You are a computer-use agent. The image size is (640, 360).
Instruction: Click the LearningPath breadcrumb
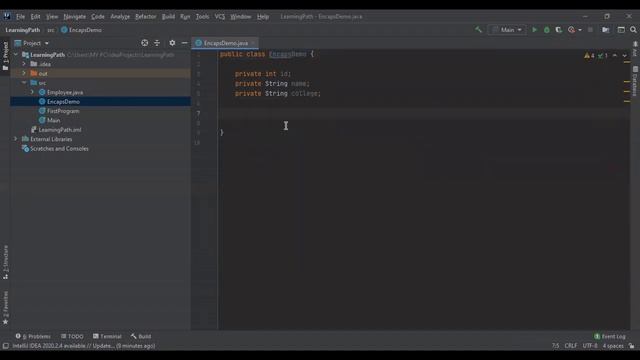22,30
